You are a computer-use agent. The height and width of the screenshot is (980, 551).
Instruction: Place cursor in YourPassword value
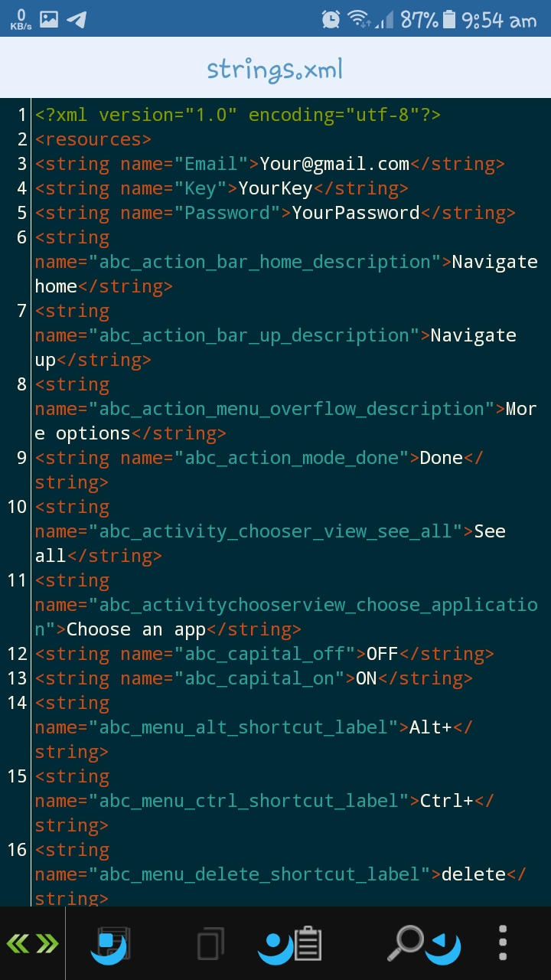pos(356,213)
